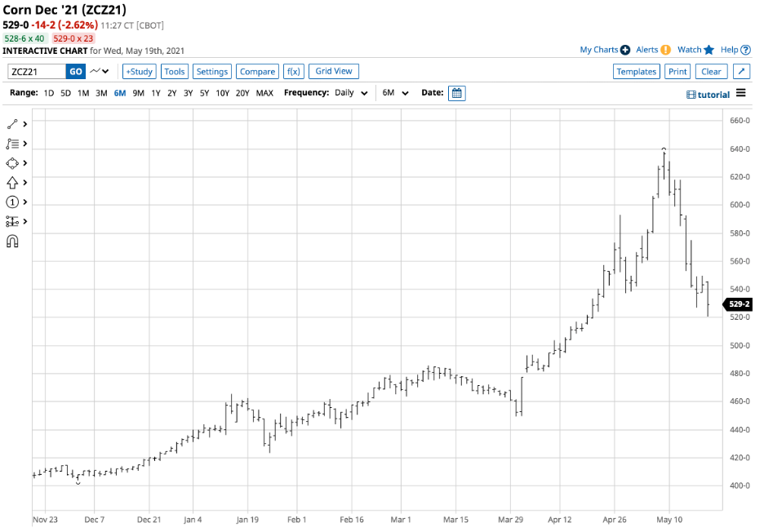Click the f(x) expression button
764x532 pixels.
click(294, 72)
